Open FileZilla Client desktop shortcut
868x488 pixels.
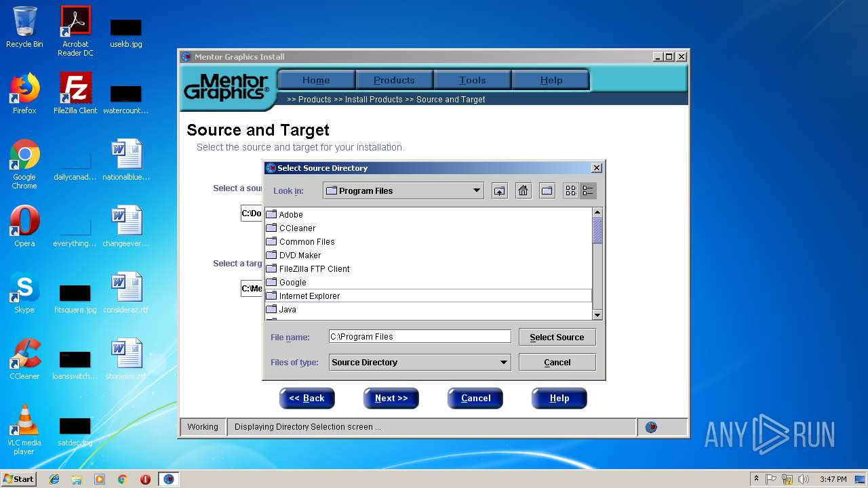pyautogui.click(x=75, y=94)
